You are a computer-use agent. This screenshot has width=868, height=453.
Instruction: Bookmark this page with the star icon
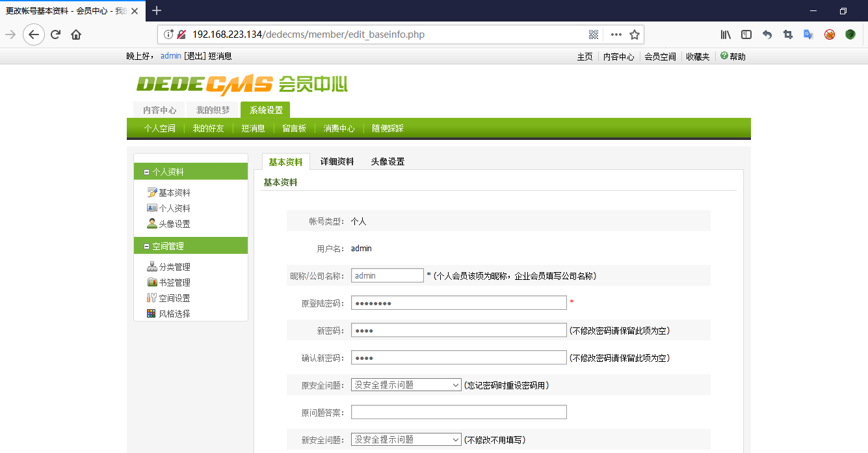tap(635, 34)
